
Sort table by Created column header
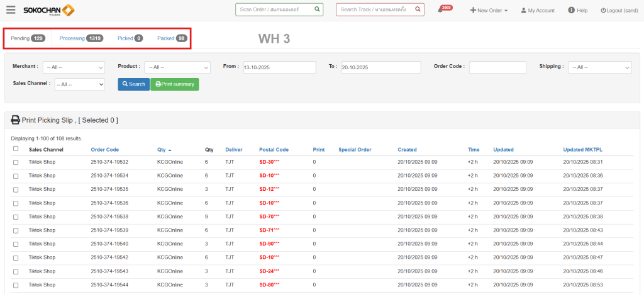click(x=407, y=150)
